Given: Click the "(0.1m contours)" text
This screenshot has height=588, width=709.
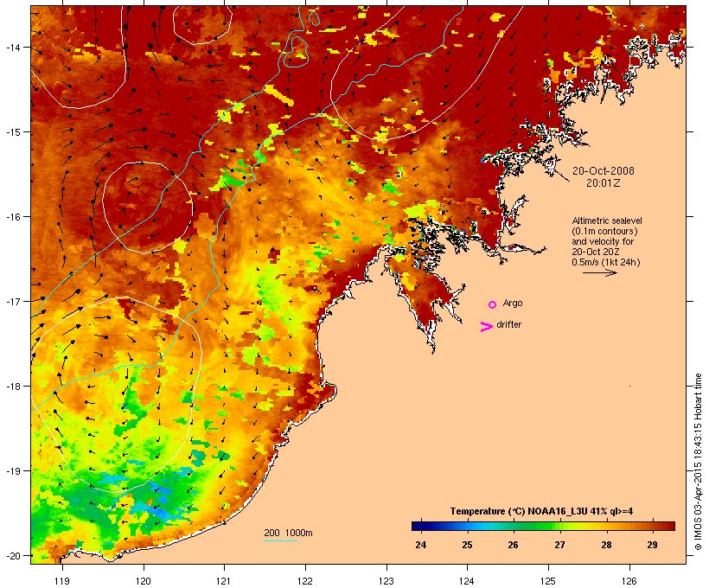Looking at the screenshot, I should pos(604,231).
